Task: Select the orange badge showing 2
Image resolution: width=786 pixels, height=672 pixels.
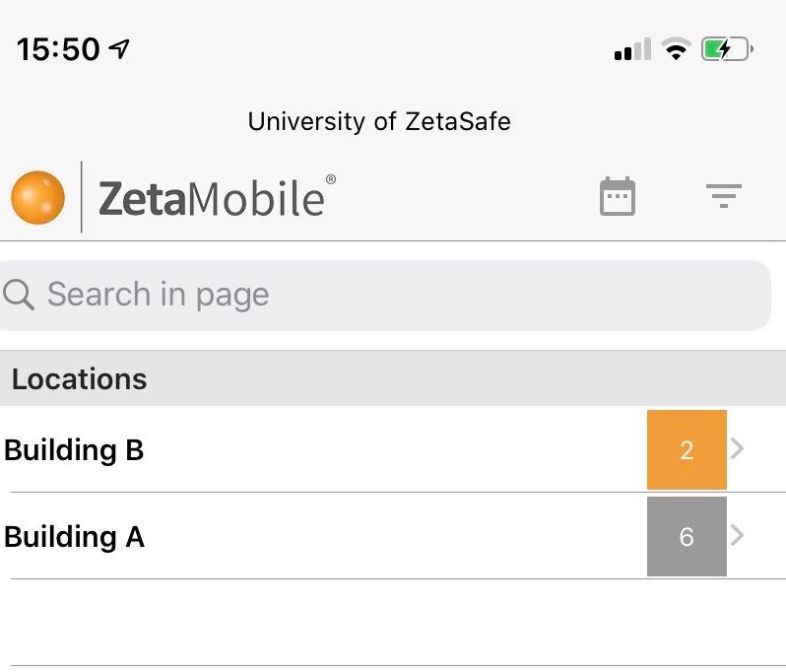Action: 687,450
